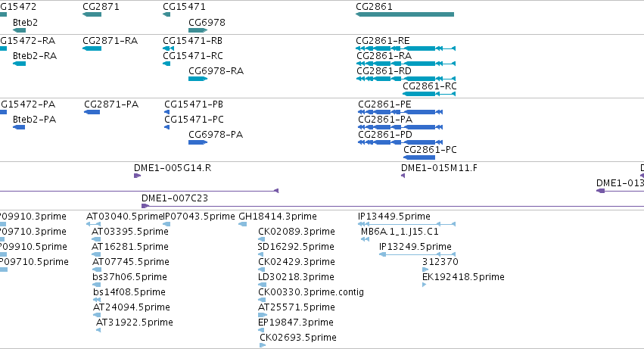Open protein CG6978-PA
This screenshot has width=644, height=349.
click(x=216, y=135)
